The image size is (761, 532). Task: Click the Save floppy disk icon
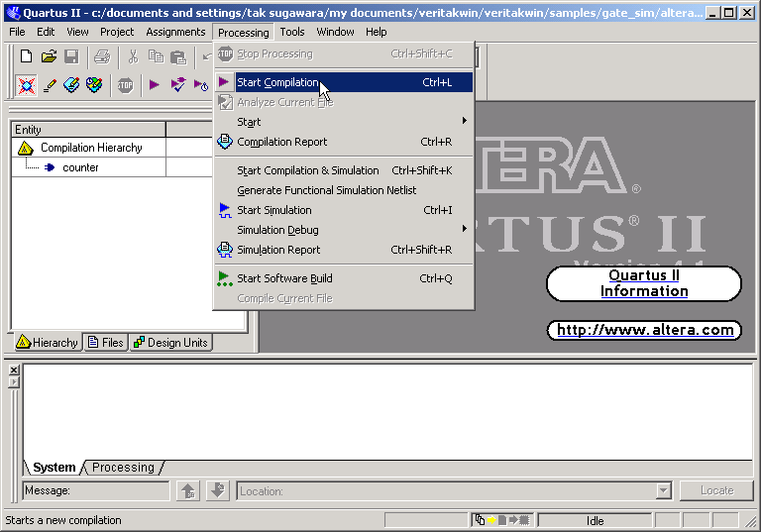click(x=71, y=56)
